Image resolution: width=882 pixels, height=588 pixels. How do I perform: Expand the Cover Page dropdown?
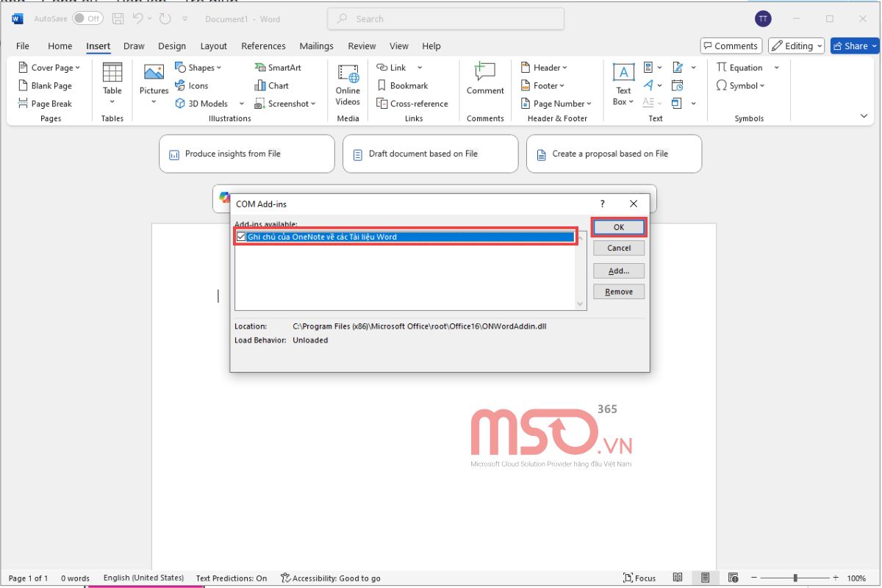point(78,68)
